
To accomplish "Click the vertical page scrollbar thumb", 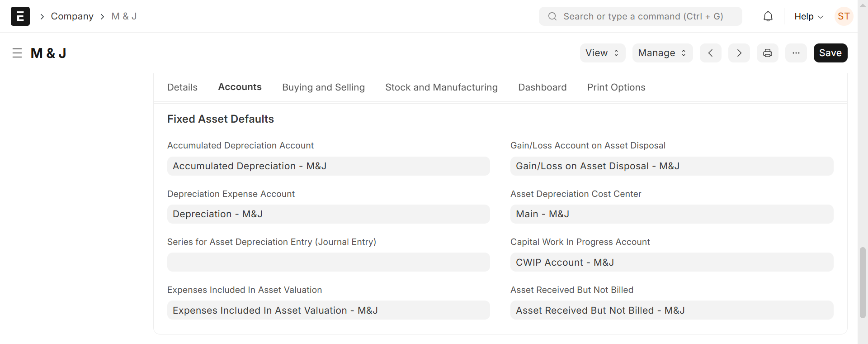I will pyautogui.click(x=863, y=282).
